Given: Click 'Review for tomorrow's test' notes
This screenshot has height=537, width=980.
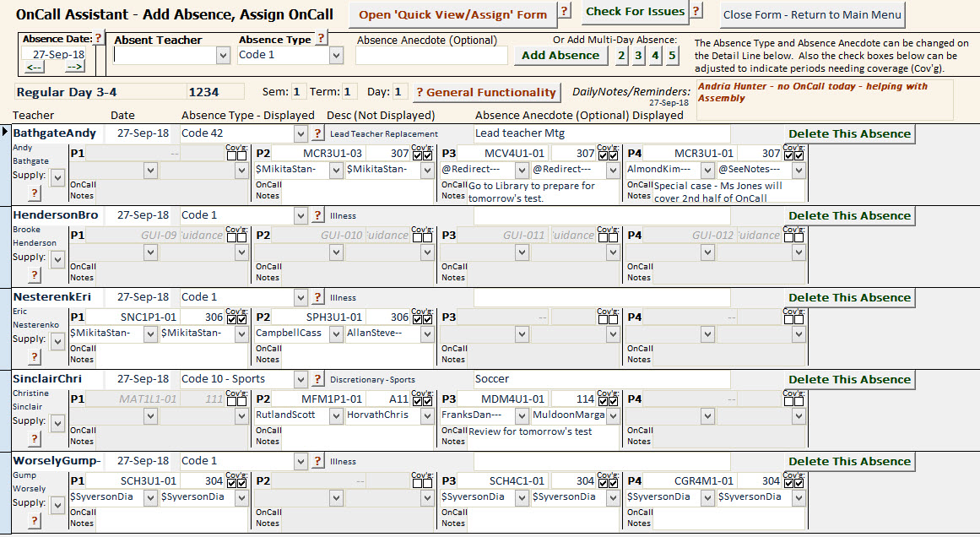Looking at the screenshot, I should click(x=543, y=437).
